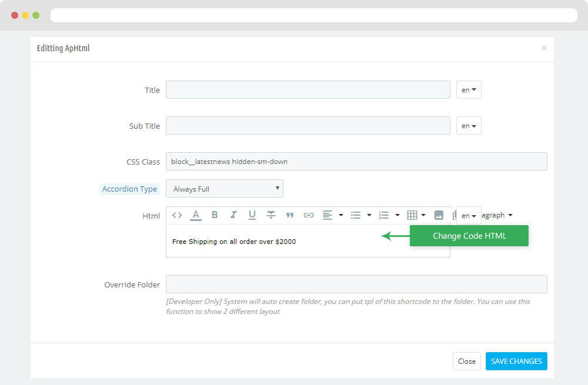
Task: Open numbered list style dropdown arrow
Action: point(397,215)
